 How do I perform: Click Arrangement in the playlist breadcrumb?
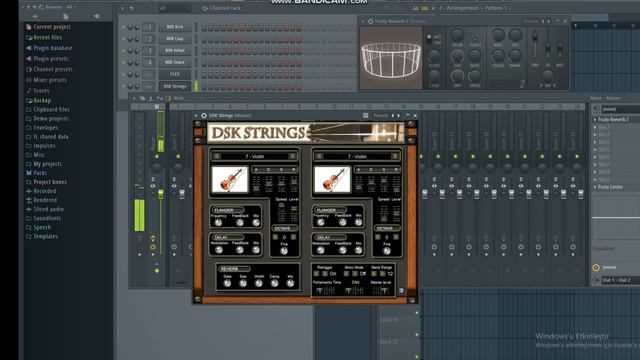pos(462,8)
